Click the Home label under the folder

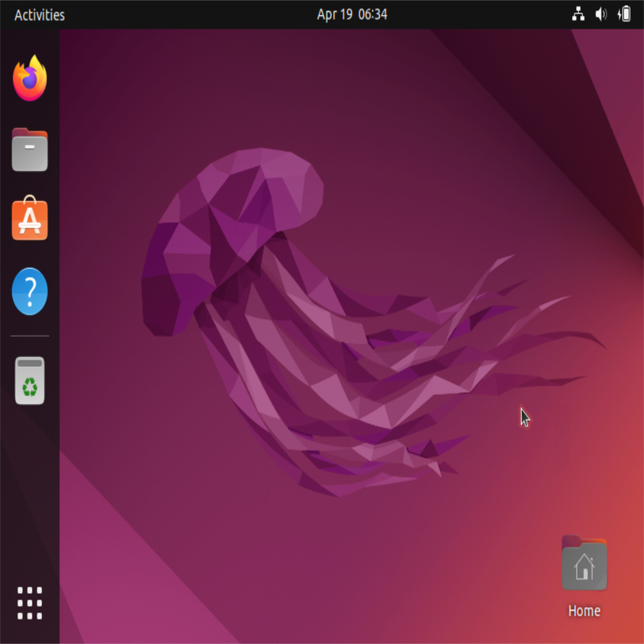click(x=584, y=611)
